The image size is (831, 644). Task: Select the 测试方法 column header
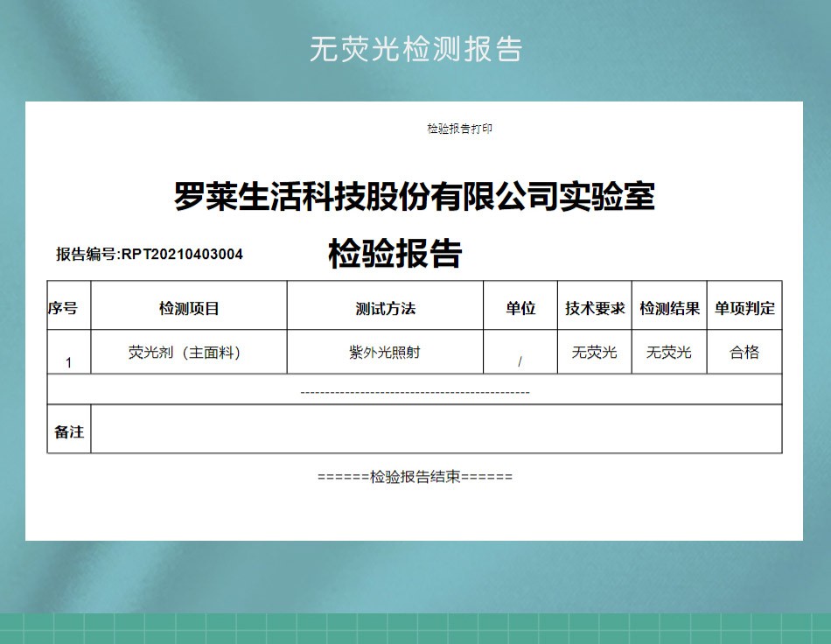(385, 305)
